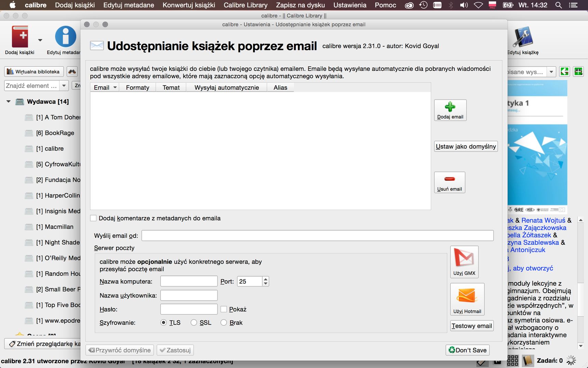Enable Dodaj komentarze z metadanych checkbox
The width and height of the screenshot is (588, 368).
tap(93, 218)
